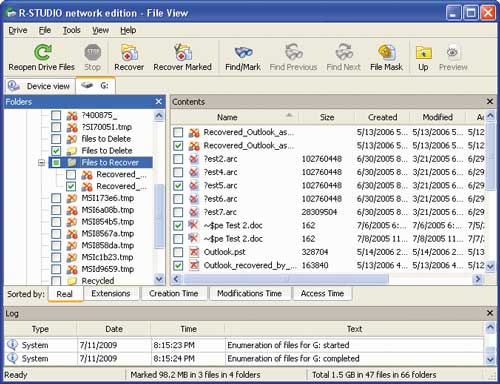Click the folder icon of Files to Recover

[72, 162]
